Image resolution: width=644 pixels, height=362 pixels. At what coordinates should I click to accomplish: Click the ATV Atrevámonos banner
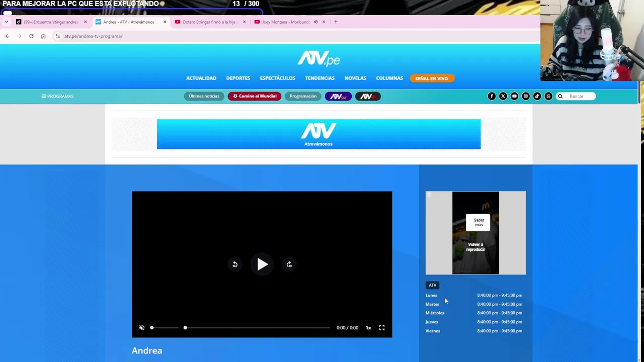coord(318,134)
